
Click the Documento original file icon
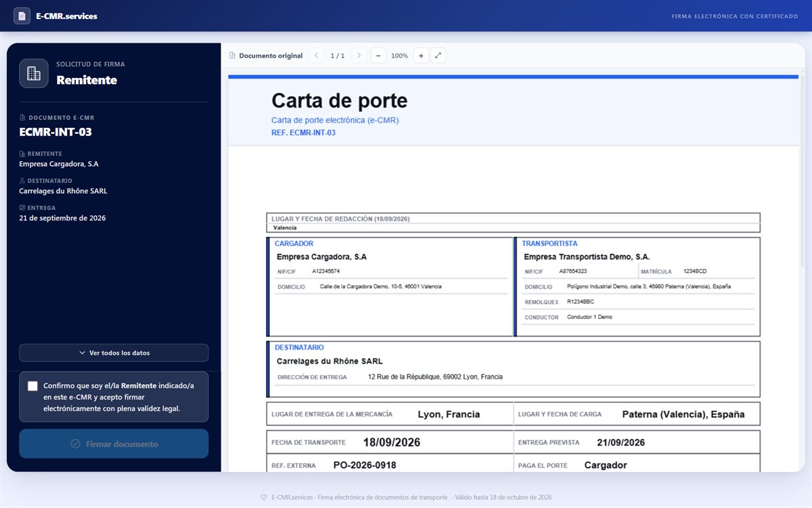click(x=232, y=56)
